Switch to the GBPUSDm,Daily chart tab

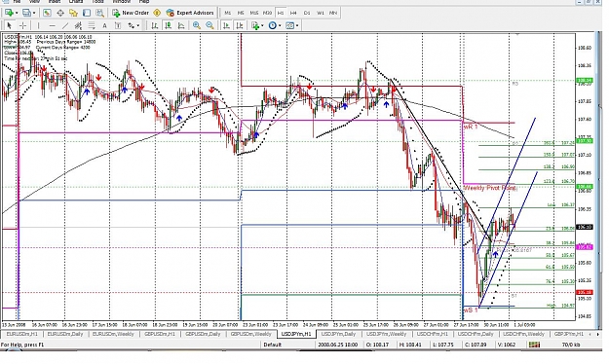pos(203,334)
